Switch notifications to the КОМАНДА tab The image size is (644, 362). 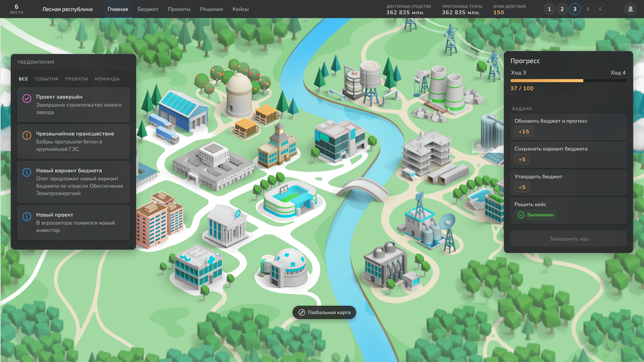[x=107, y=79]
